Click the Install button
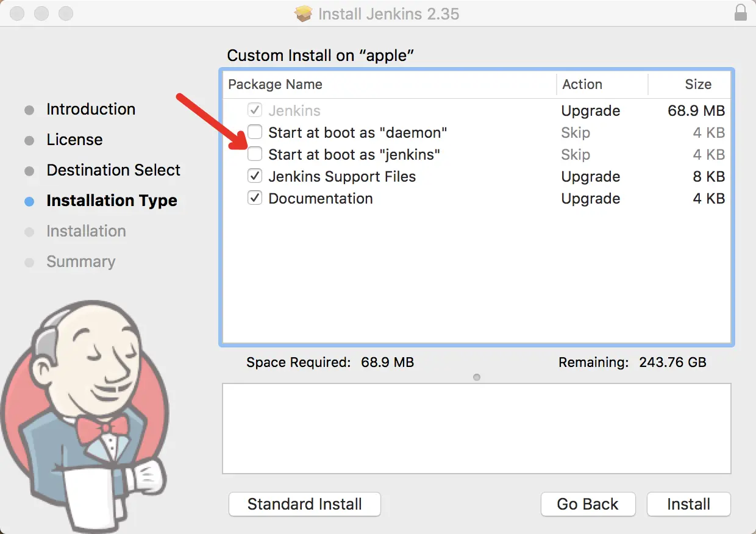 [688, 504]
